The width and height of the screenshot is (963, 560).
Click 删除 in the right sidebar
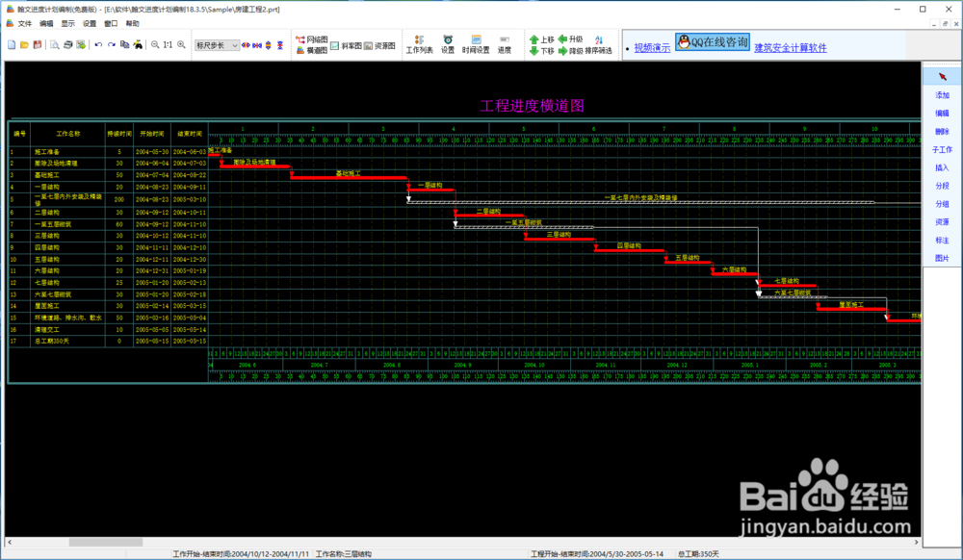click(x=942, y=131)
